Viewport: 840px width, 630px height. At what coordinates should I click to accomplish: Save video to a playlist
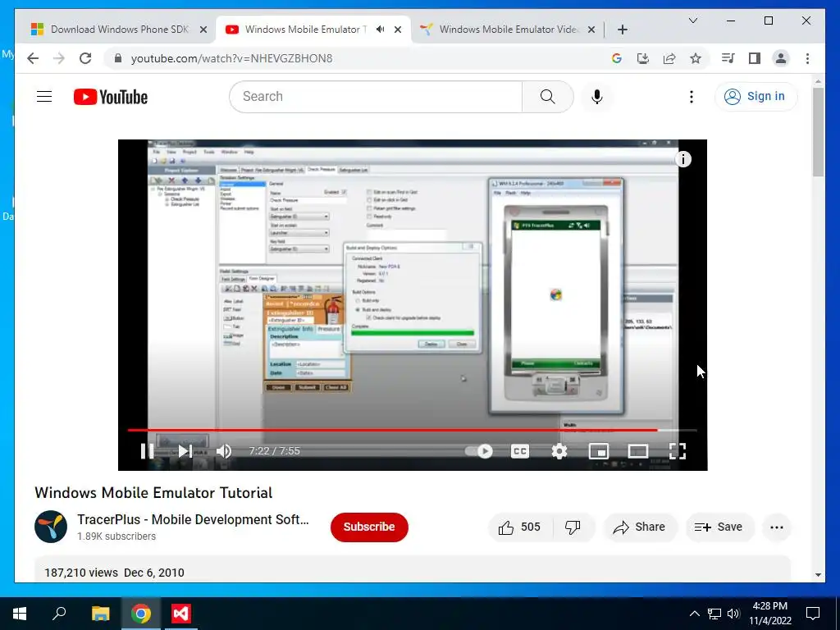(719, 527)
